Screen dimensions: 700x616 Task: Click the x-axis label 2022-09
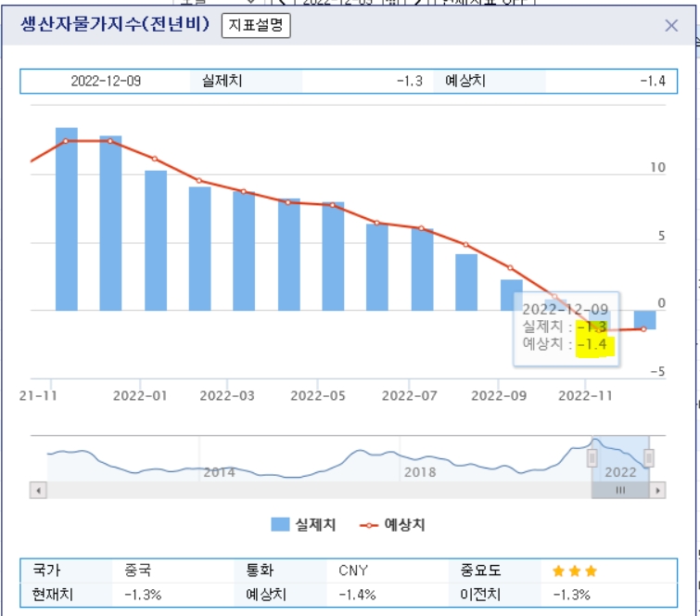click(x=499, y=396)
